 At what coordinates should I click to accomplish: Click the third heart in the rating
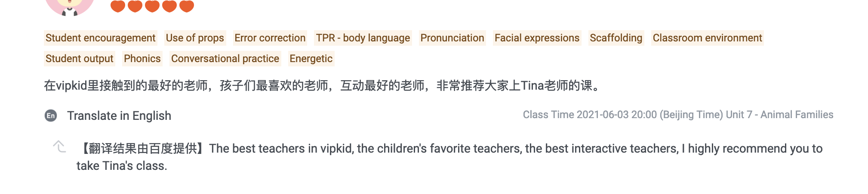pos(152,6)
